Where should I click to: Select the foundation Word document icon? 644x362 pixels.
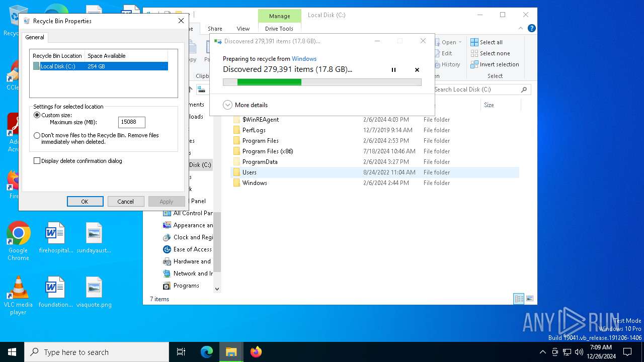(55, 293)
